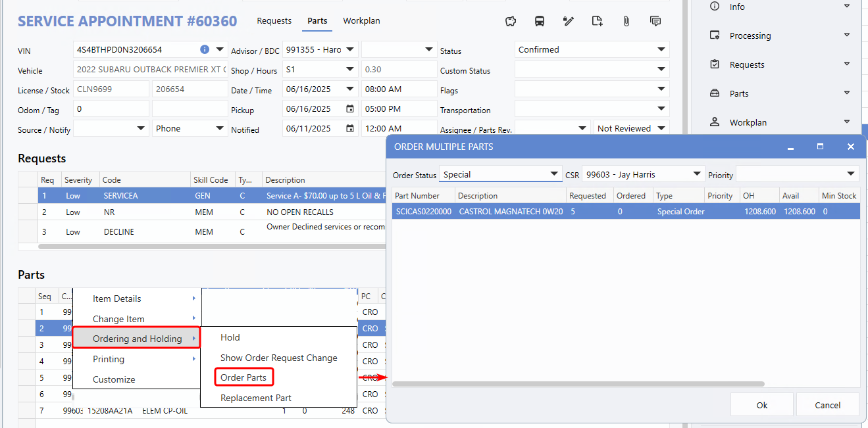The height and width of the screenshot is (428, 868).
Task: Click the paperclip attachment icon
Action: coord(626,21)
